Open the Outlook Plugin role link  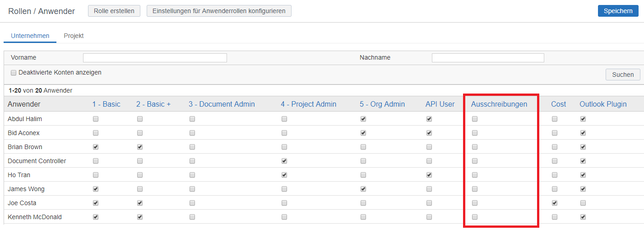point(603,104)
